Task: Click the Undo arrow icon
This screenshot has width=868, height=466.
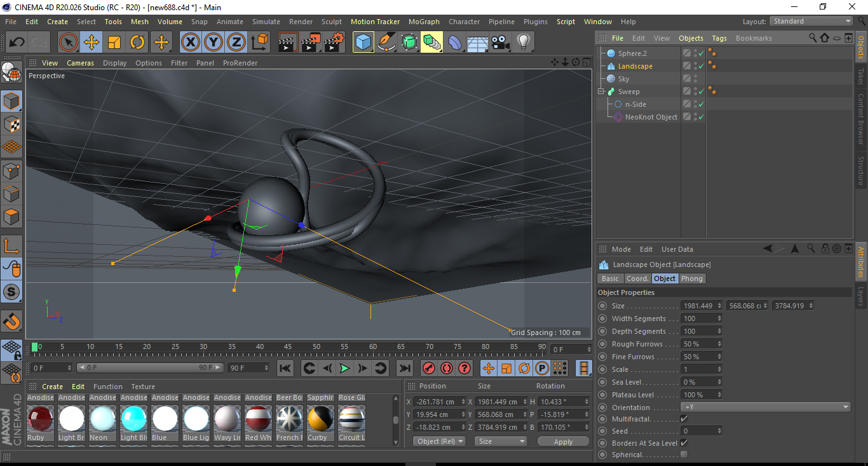Action: point(17,43)
